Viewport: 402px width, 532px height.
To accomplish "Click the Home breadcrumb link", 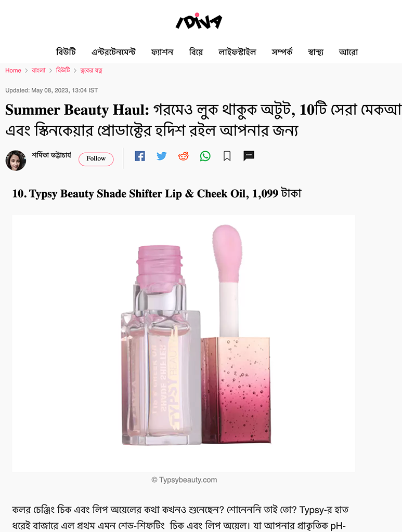I will [x=13, y=71].
